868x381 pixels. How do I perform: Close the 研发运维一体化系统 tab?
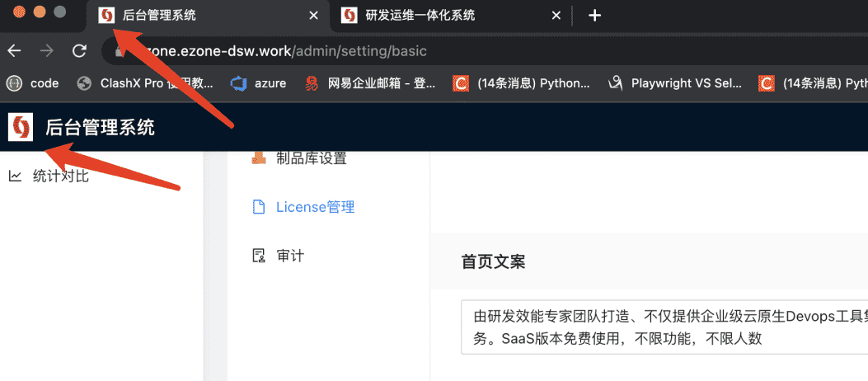556,16
